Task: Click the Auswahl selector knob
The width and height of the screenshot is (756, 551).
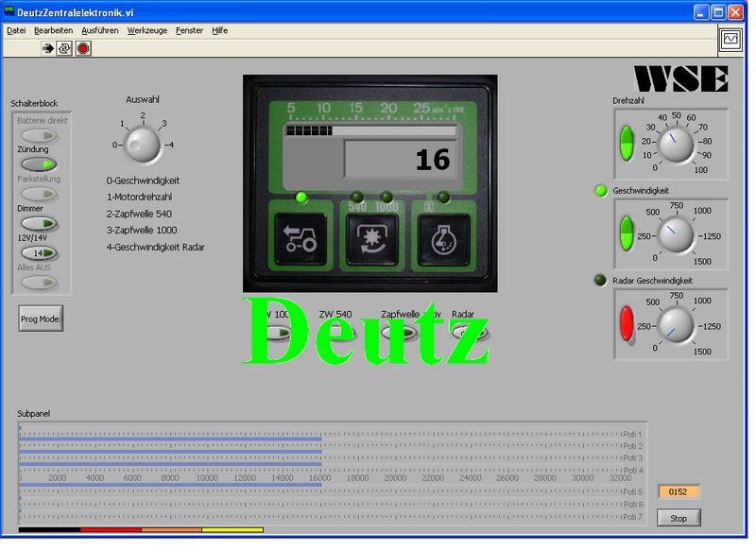Action: [x=143, y=145]
